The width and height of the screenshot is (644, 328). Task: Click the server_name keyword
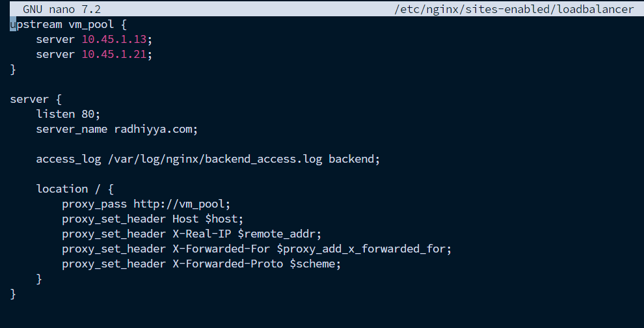click(x=72, y=129)
